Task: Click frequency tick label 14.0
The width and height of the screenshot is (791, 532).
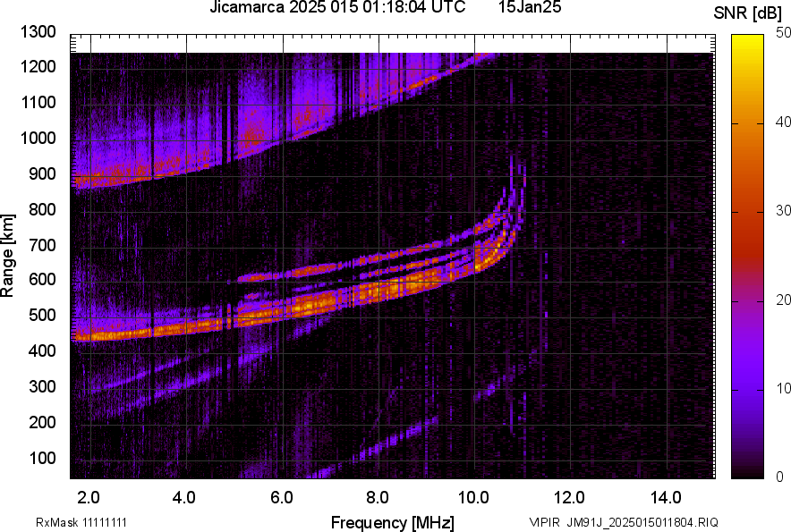Action: [x=666, y=497]
